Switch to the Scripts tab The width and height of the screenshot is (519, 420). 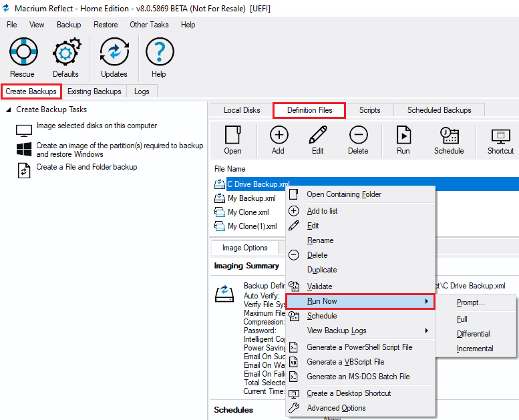[370, 110]
